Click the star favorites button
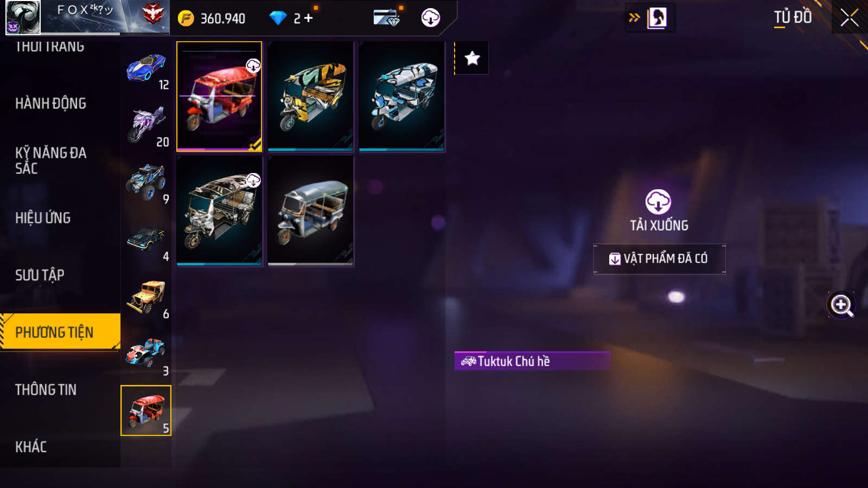 tap(472, 58)
